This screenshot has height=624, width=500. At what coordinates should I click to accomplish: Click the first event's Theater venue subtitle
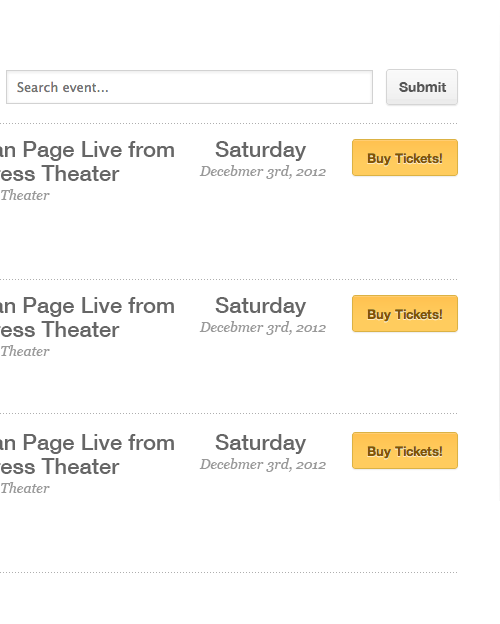25,195
